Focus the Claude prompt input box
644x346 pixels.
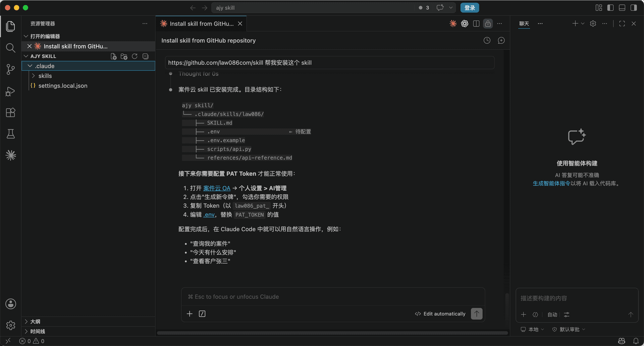pyautogui.click(x=333, y=297)
